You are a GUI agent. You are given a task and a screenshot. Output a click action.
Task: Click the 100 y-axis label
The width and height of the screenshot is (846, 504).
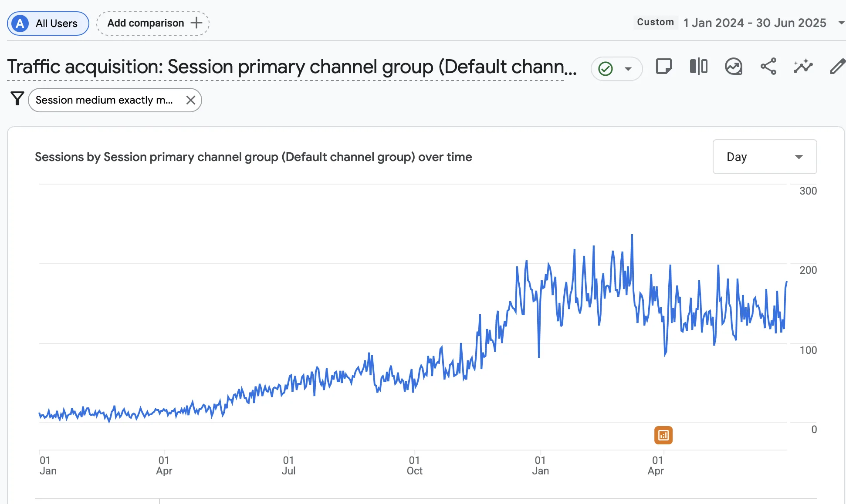tap(808, 350)
